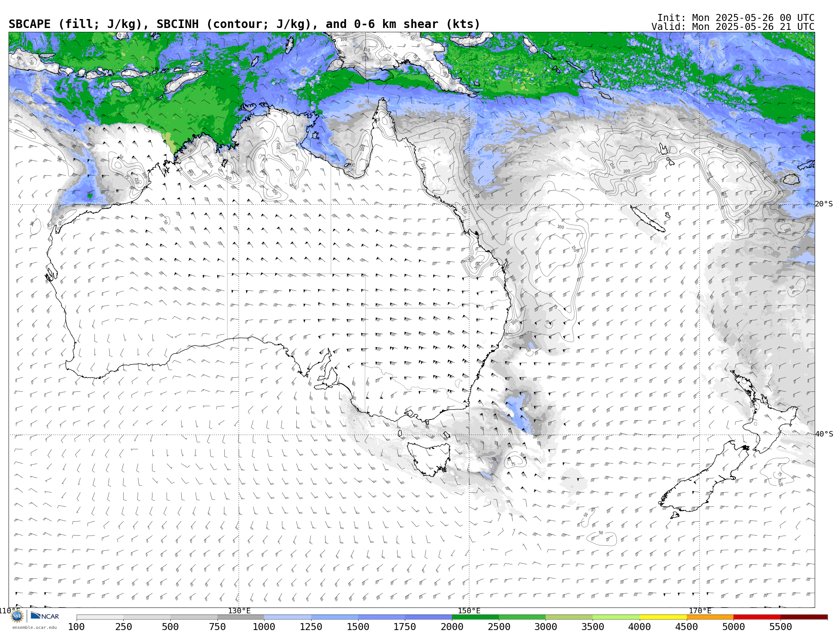The height and width of the screenshot is (632, 840).
Task: Click the colorbar label 750
Action: click(x=217, y=627)
